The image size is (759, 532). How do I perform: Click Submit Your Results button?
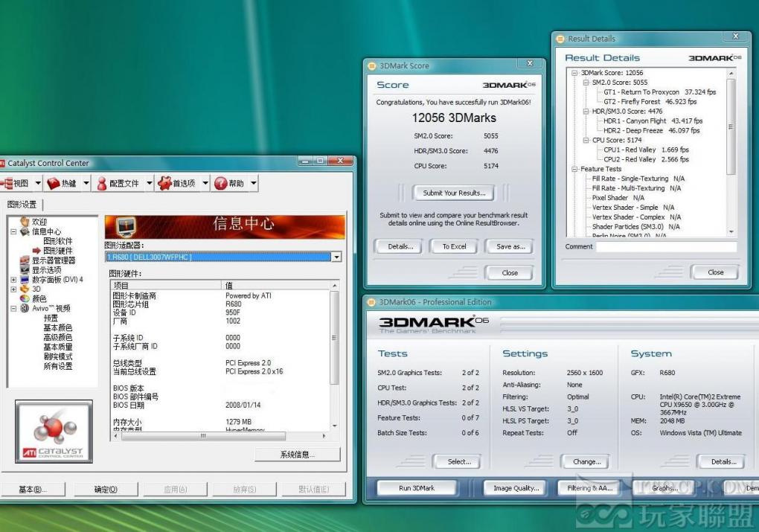pyautogui.click(x=454, y=193)
